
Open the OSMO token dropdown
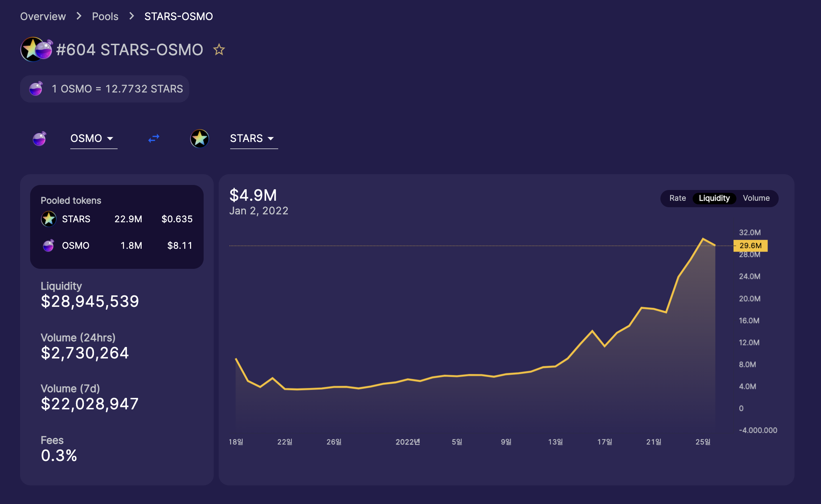click(92, 138)
